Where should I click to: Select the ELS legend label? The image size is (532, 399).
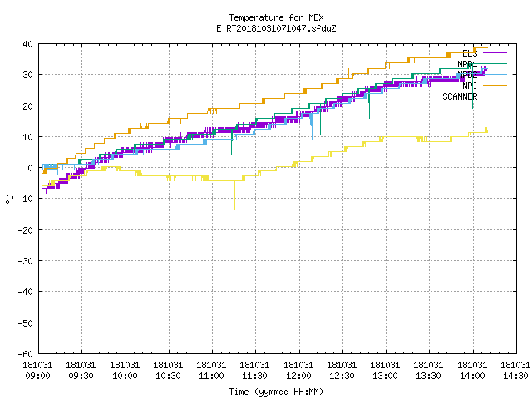(x=470, y=53)
